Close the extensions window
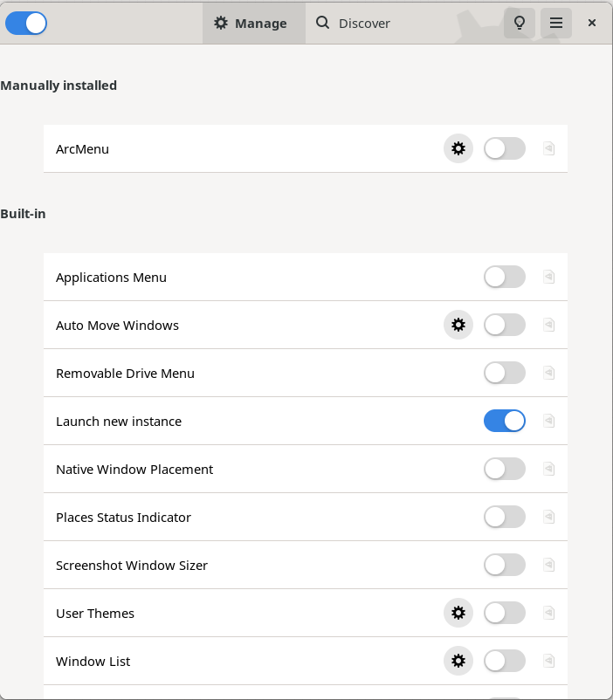This screenshot has height=700, width=613. click(x=591, y=23)
